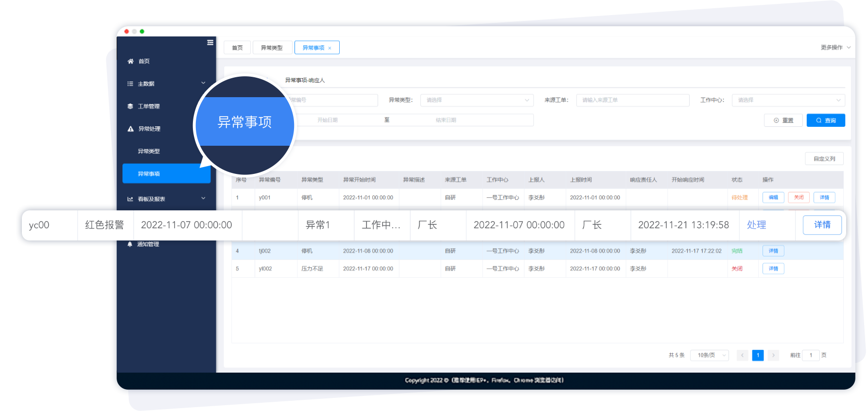Click the 压力不足 cell

tap(312, 268)
